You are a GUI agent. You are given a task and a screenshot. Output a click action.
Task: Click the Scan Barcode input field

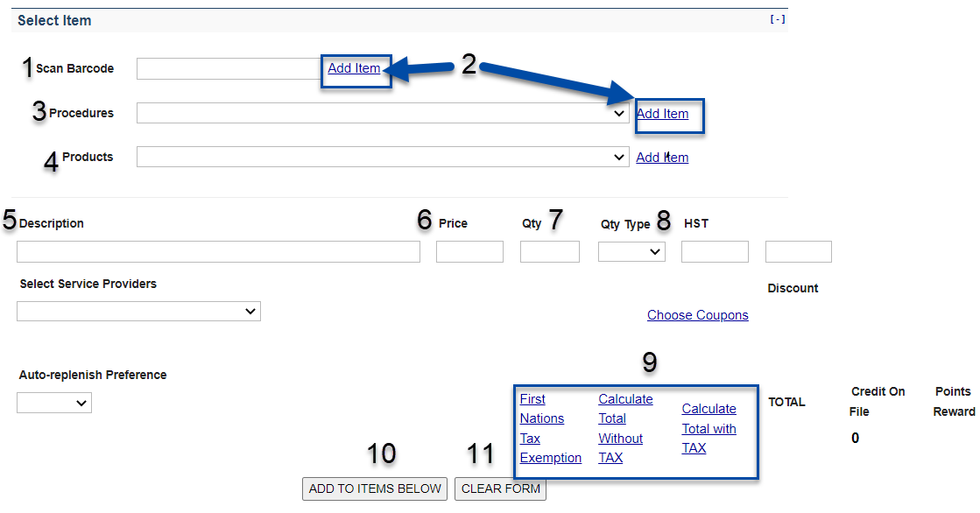coord(229,69)
